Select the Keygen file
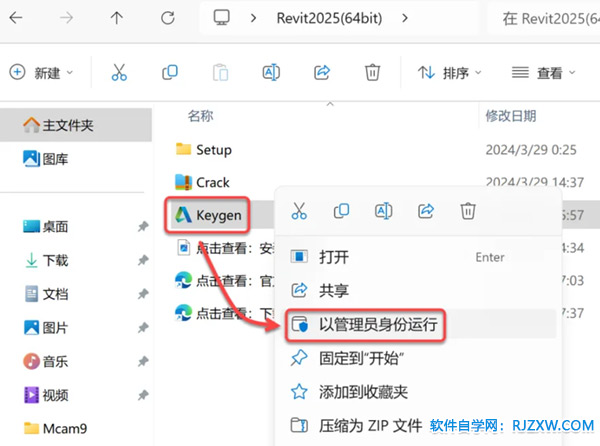 [208, 215]
